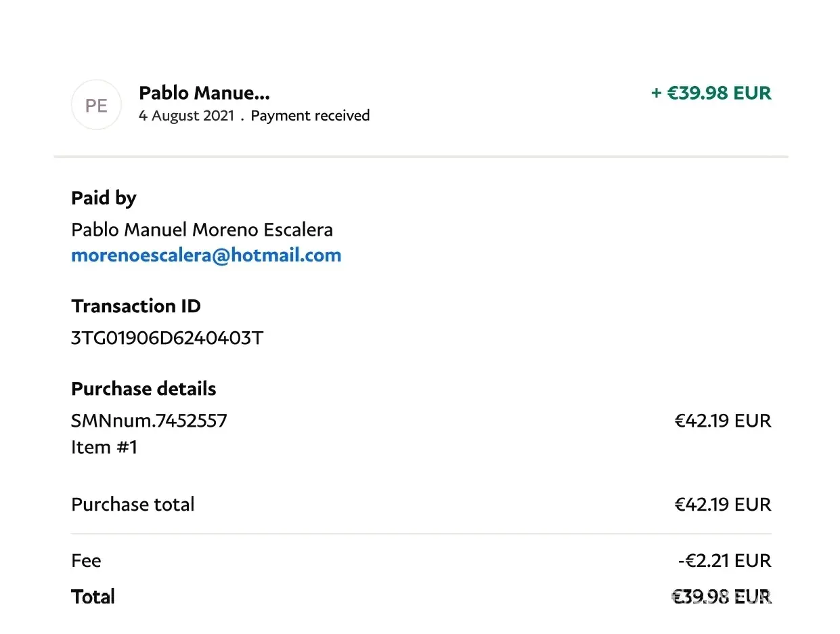Click the Purchase total amount €42.19 EUR
This screenshot has height=634, width=840.
point(722,505)
